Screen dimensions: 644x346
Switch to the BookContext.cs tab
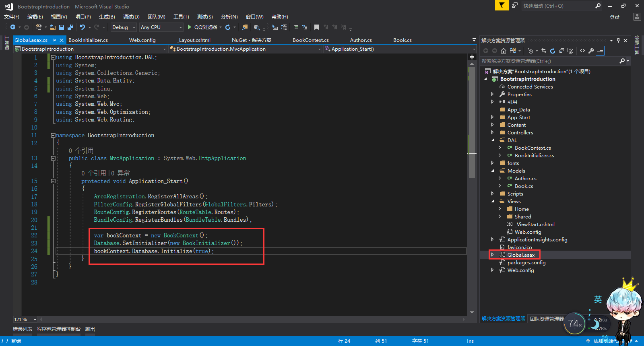click(310, 40)
